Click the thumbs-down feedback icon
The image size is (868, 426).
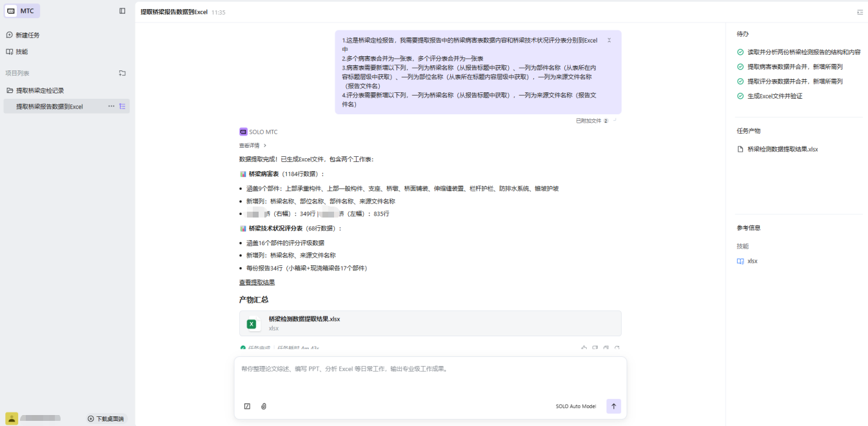tap(595, 348)
